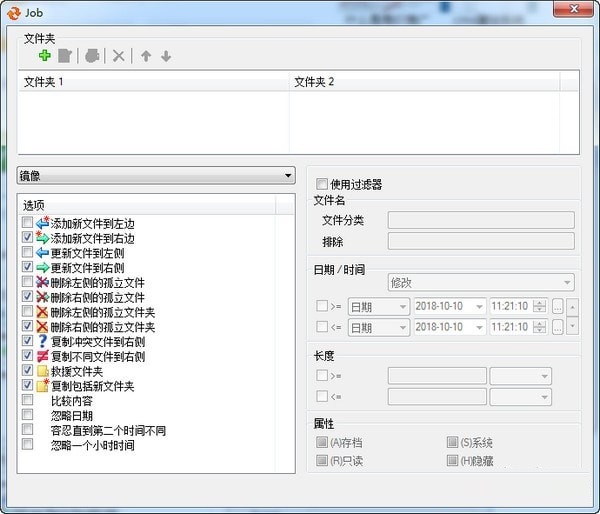The height and width of the screenshot is (514, 600).
Task: Enable 忽略日期 checkbox
Action: click(x=27, y=414)
